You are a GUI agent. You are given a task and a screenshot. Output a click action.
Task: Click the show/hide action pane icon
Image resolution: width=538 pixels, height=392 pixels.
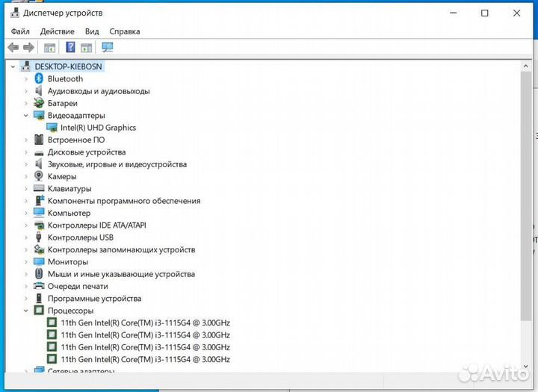(87, 48)
